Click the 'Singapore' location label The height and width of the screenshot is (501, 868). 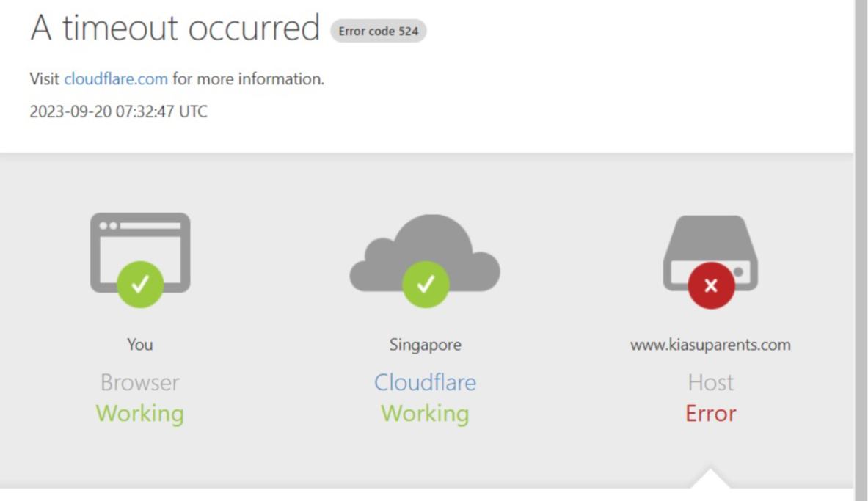pyautogui.click(x=425, y=345)
